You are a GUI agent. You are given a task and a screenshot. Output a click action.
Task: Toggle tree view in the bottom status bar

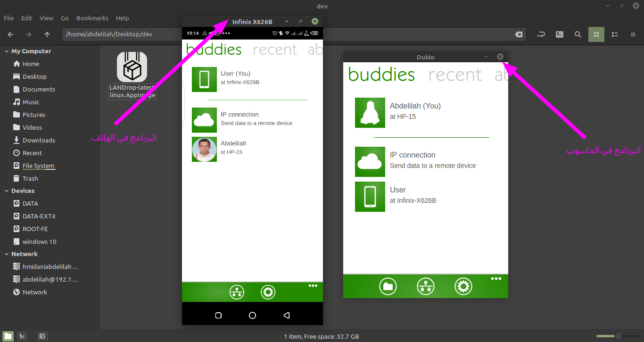pos(22,336)
